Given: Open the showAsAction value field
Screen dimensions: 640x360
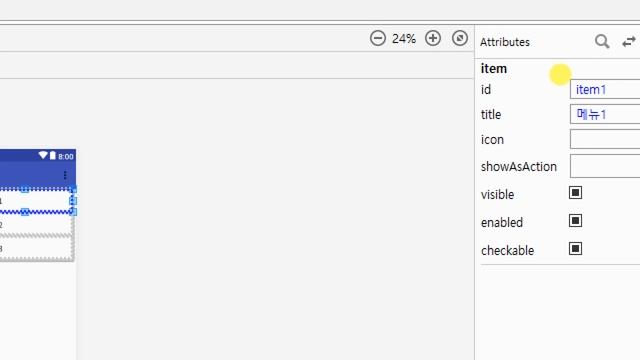Looking at the screenshot, I should coord(605,166).
